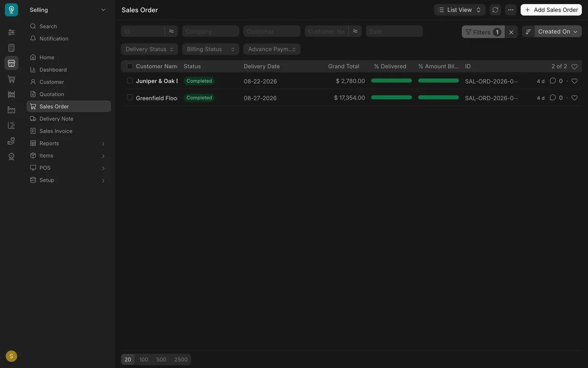Open Delivery Note in sidebar
This screenshot has height=368, width=588.
coord(69,119)
